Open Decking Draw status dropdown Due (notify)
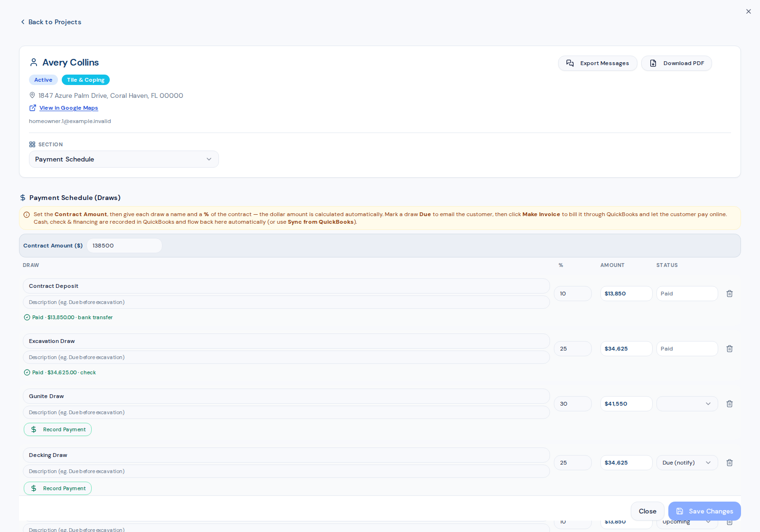760x532 pixels. pos(687,463)
